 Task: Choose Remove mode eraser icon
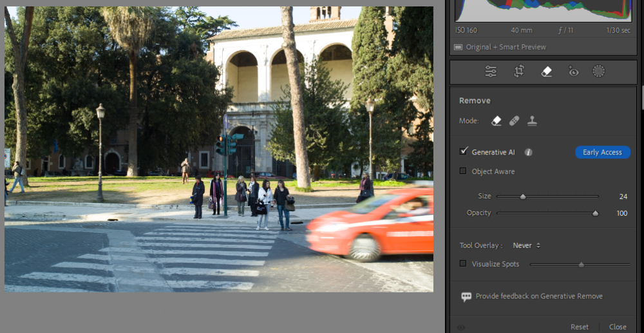tap(497, 120)
